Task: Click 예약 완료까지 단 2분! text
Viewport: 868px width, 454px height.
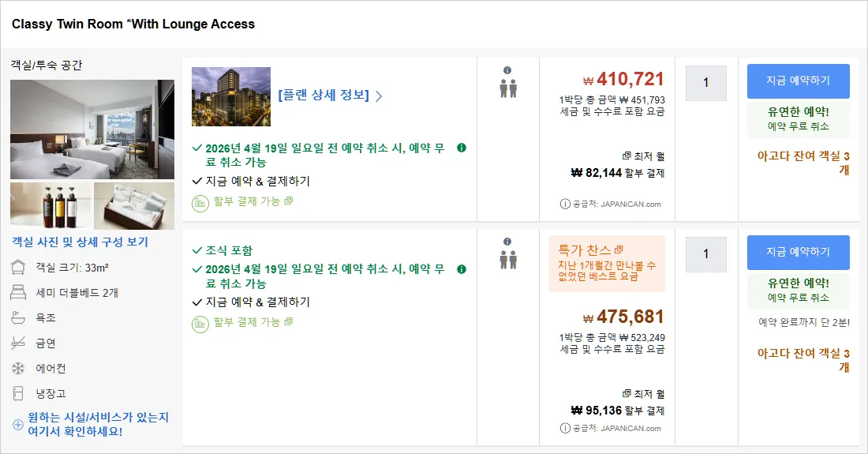Action: tap(804, 322)
